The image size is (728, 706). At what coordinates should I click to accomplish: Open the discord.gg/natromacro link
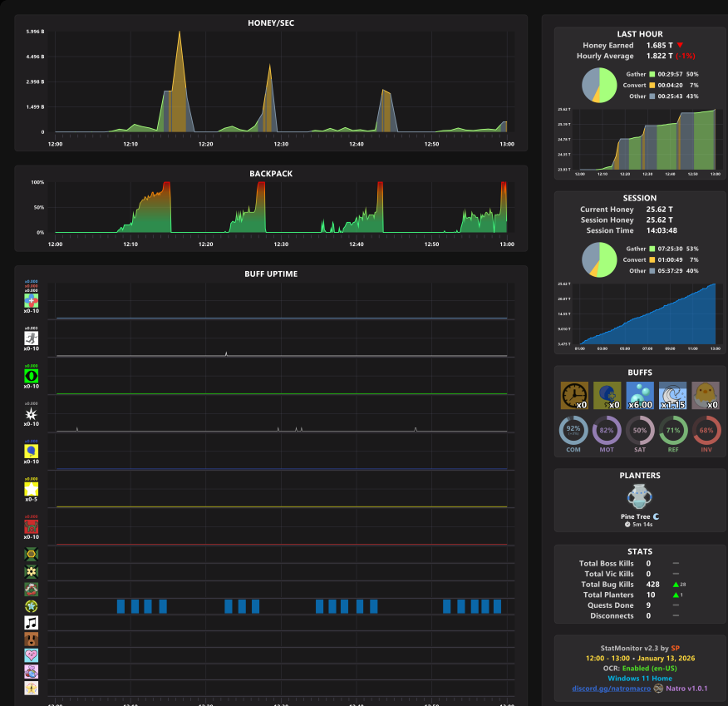(611, 689)
